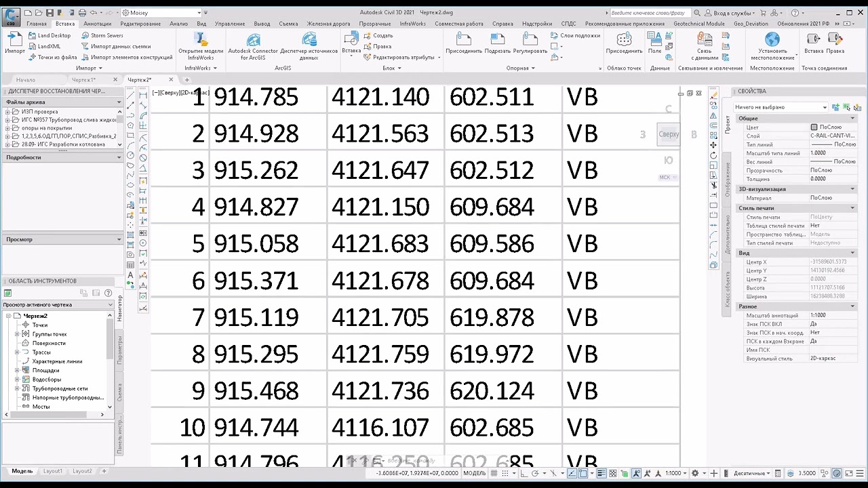The height and width of the screenshot is (488, 868).
Task: Click Установить местоположение button
Action: 773,45
